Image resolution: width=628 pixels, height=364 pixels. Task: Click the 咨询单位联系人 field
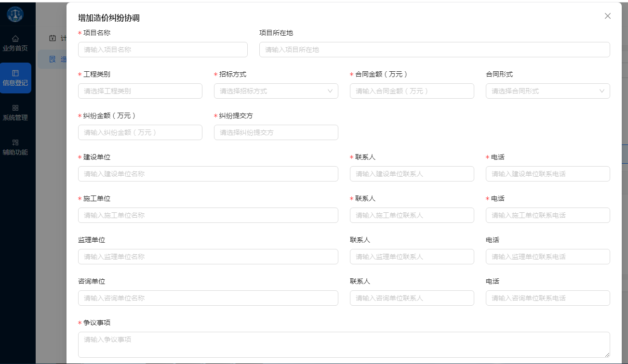412,298
